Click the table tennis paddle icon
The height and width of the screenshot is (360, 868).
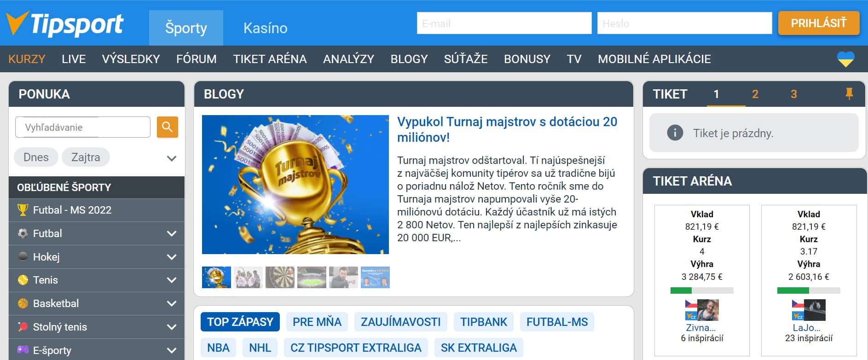[23, 326]
